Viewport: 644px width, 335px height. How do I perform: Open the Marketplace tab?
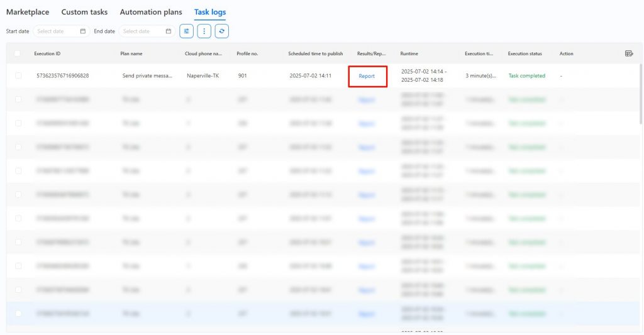pyautogui.click(x=28, y=12)
